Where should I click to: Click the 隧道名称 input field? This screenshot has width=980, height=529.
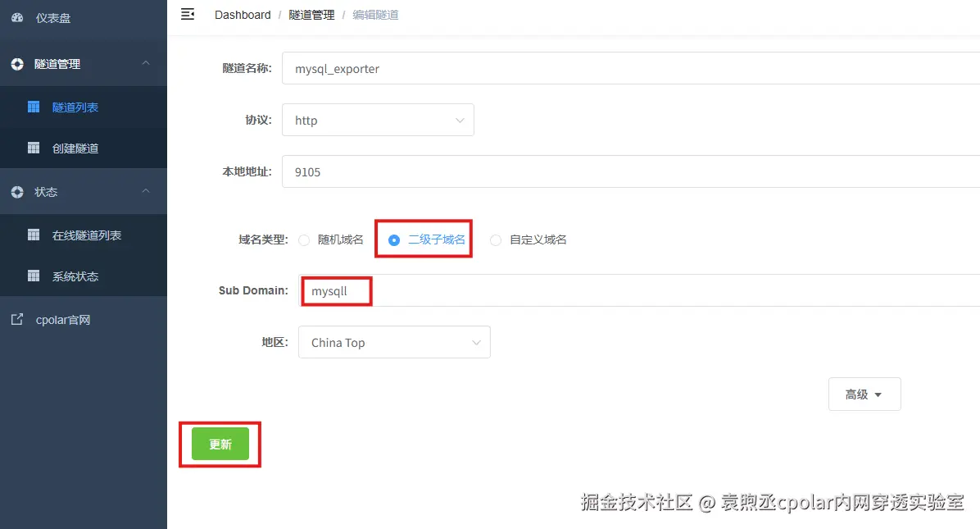[x=631, y=68]
